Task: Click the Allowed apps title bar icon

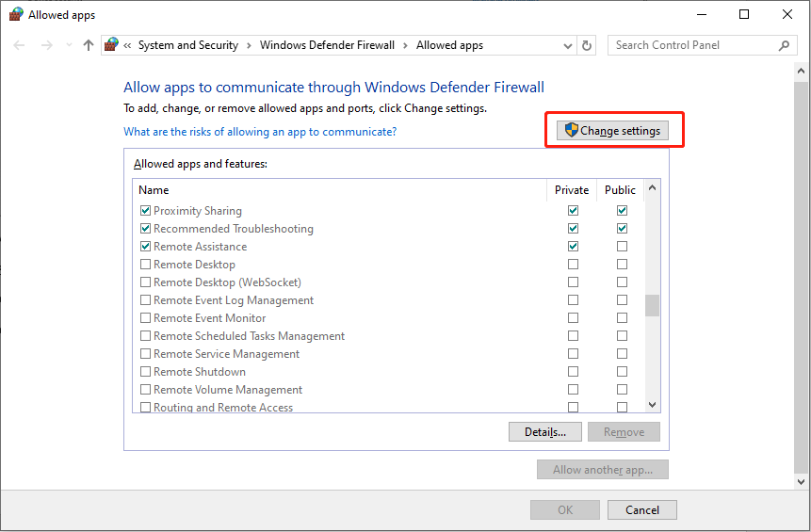Action: click(x=16, y=14)
